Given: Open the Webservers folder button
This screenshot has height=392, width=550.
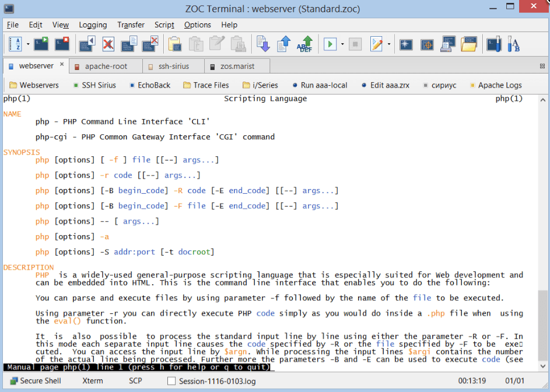Looking at the screenshot, I should [34, 85].
